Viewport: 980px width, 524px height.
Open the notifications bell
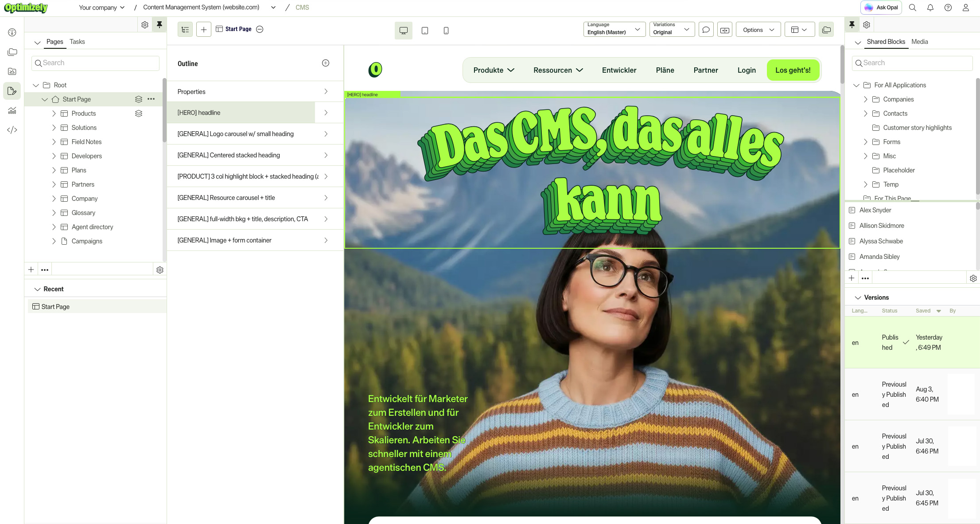pyautogui.click(x=930, y=8)
